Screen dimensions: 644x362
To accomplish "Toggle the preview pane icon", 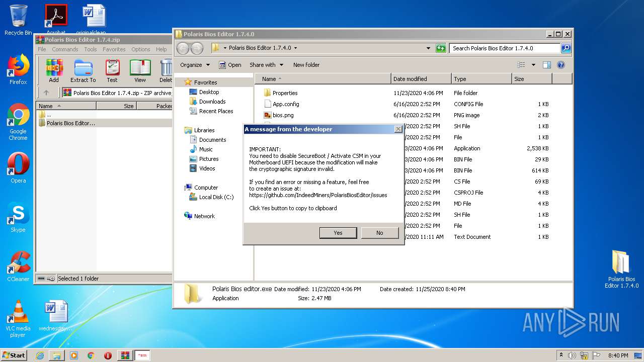I will point(547,65).
